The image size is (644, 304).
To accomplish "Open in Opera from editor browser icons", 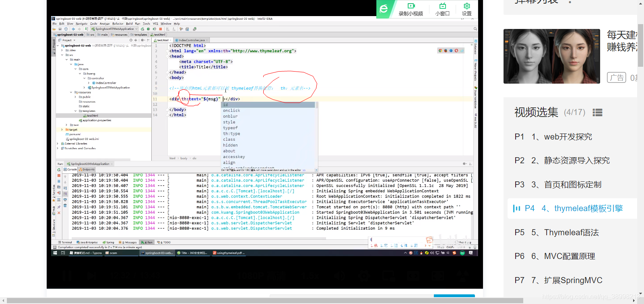I will [x=456, y=51].
